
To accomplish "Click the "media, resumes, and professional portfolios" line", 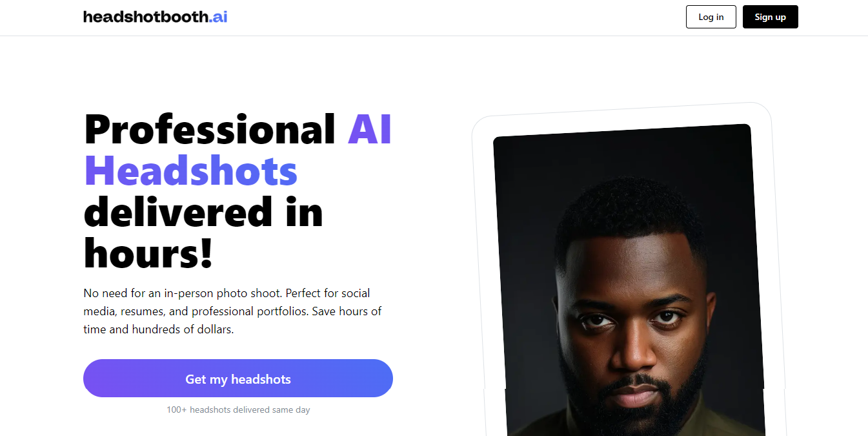I will (x=196, y=311).
